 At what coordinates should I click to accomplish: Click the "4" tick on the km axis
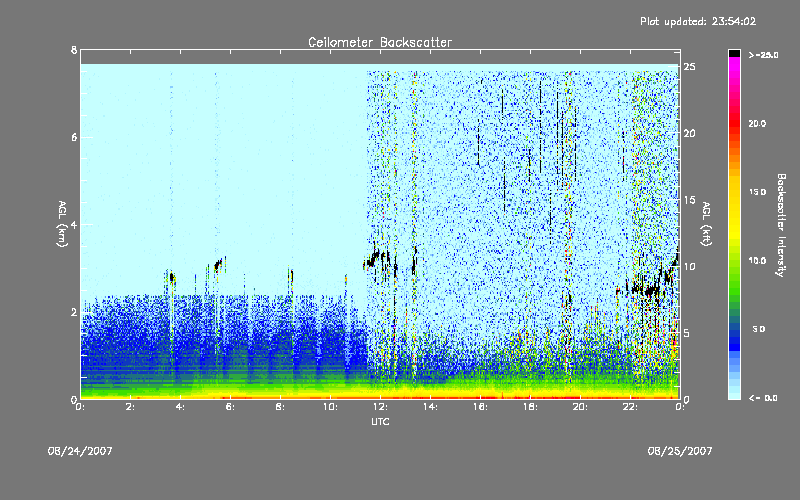coord(74,224)
